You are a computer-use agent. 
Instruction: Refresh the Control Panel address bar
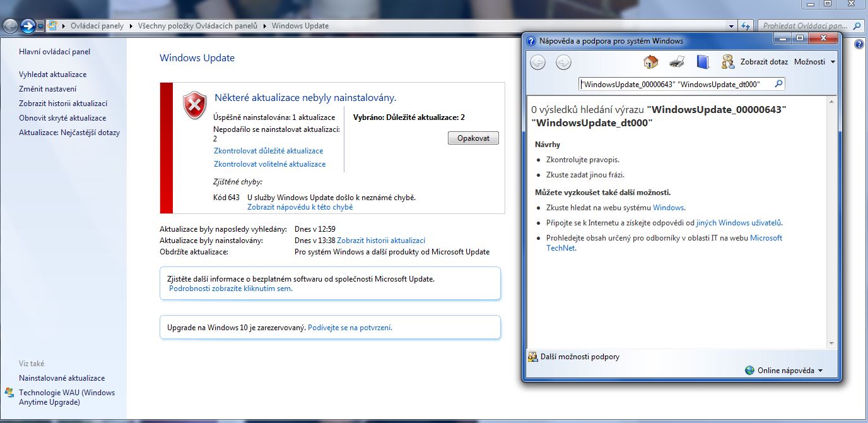coord(746,26)
